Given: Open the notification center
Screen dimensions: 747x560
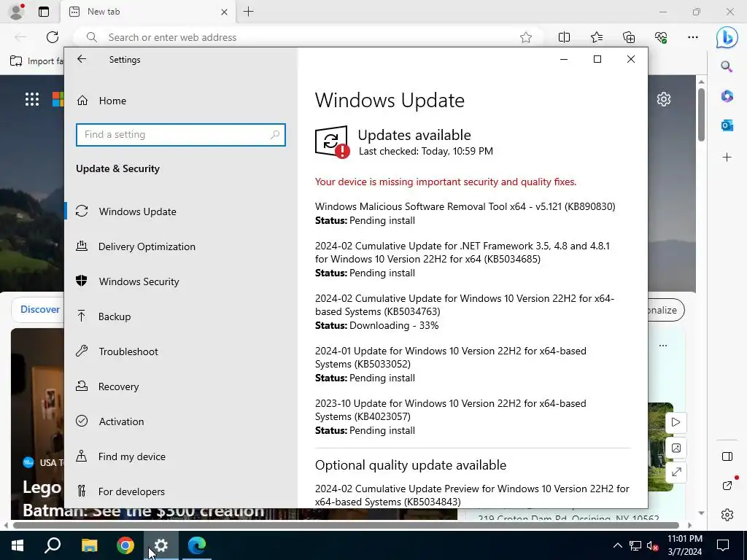Looking at the screenshot, I should (x=723, y=545).
